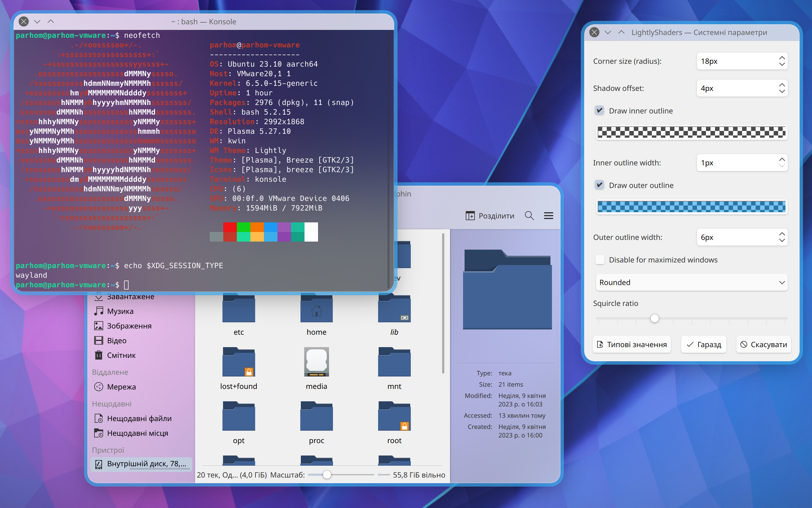
Task: Click LightlyShaders window chevron up button
Action: [x=621, y=32]
